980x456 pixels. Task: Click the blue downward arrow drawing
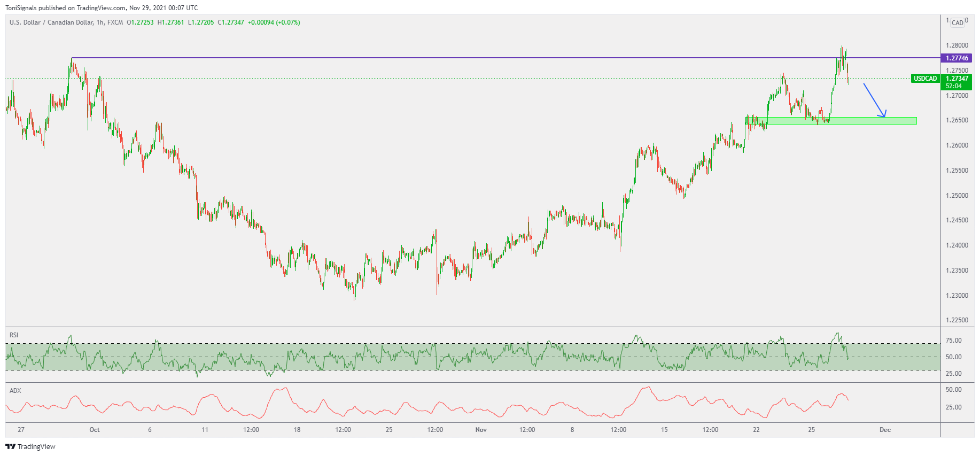[x=874, y=100]
